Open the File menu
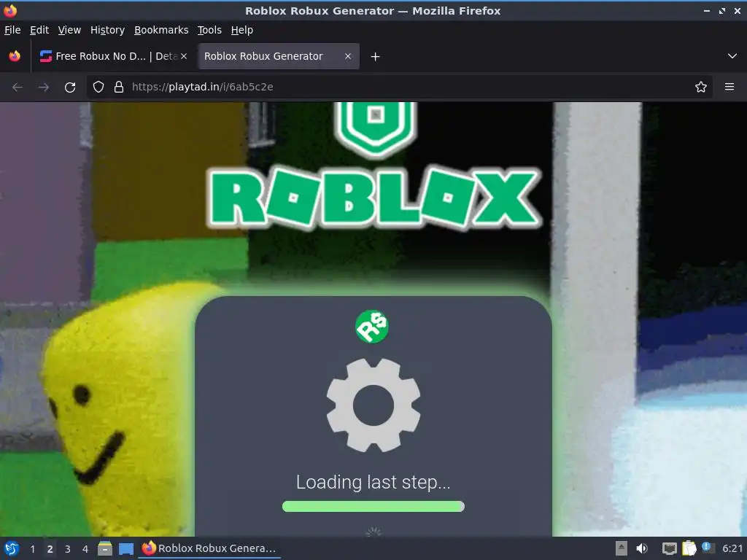The height and width of the screenshot is (560, 747). pos(12,30)
